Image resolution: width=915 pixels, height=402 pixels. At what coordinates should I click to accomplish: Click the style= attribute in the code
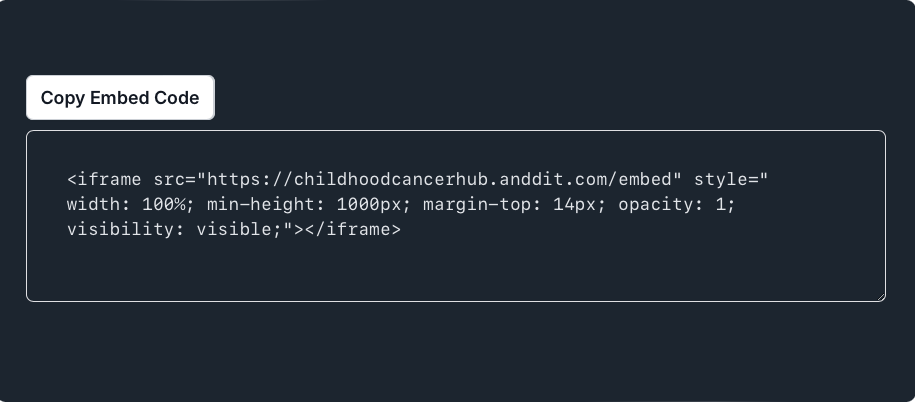coord(725,179)
